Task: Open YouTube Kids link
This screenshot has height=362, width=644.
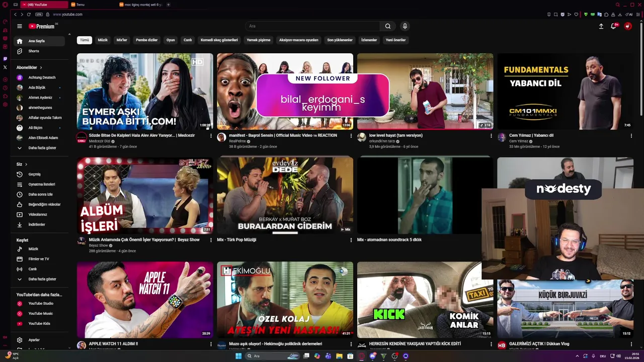Action: click(40, 324)
